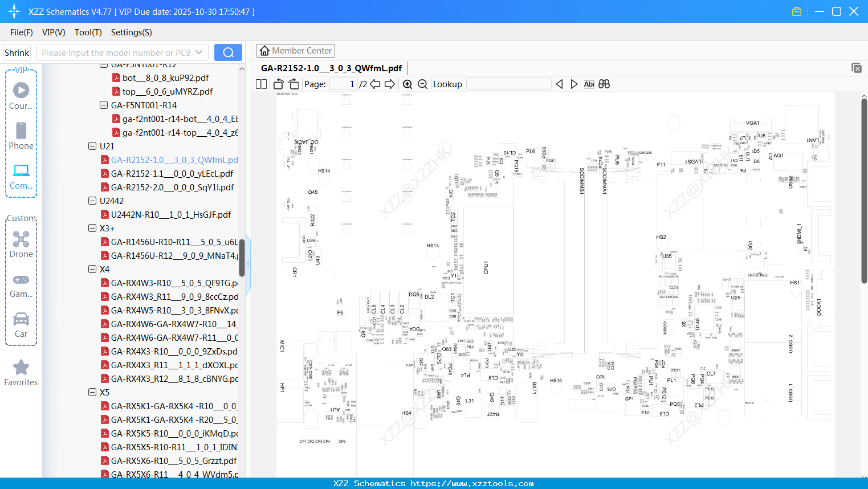Open GA-R2152-1.1__0_0_0_yLEcL.pdf

pyautogui.click(x=172, y=173)
